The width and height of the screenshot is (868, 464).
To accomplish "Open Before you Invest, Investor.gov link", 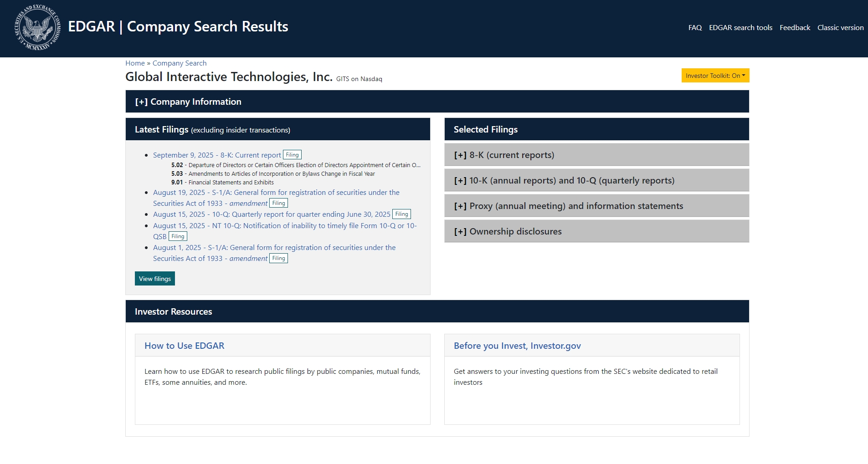I will 517,346.
